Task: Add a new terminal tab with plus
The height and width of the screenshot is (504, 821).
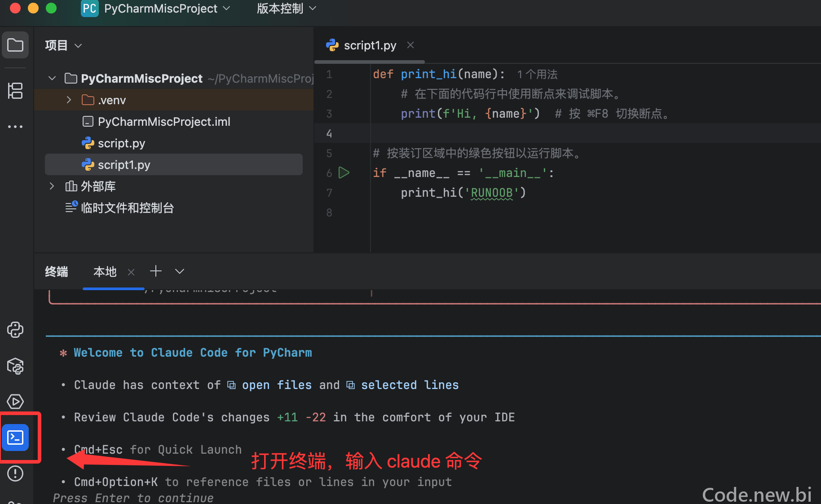Action: point(156,271)
